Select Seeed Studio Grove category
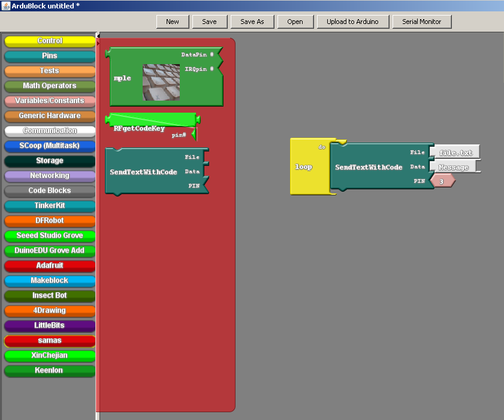The image size is (504, 420). tap(50, 236)
